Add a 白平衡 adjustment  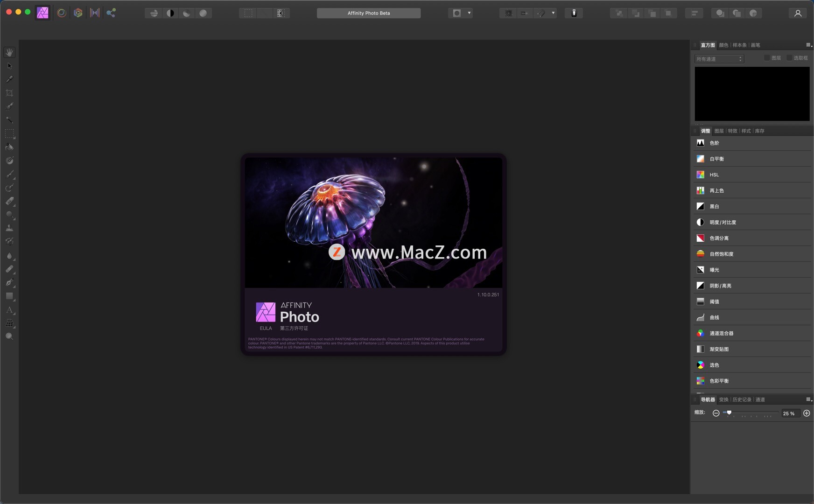[752, 159]
